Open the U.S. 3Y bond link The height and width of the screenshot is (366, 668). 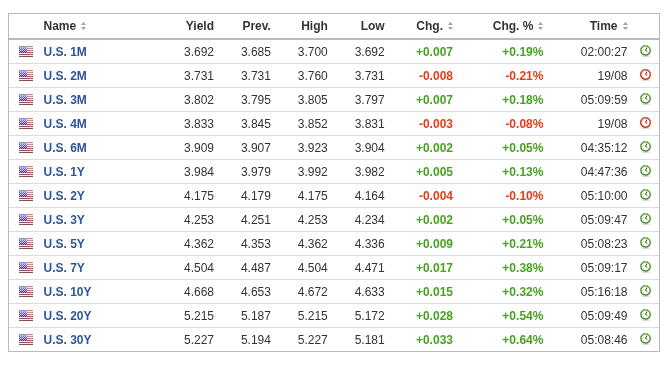(64, 219)
